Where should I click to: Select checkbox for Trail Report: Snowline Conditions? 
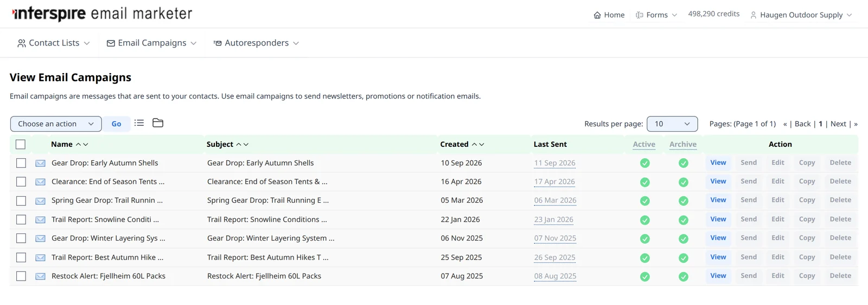coord(21,220)
